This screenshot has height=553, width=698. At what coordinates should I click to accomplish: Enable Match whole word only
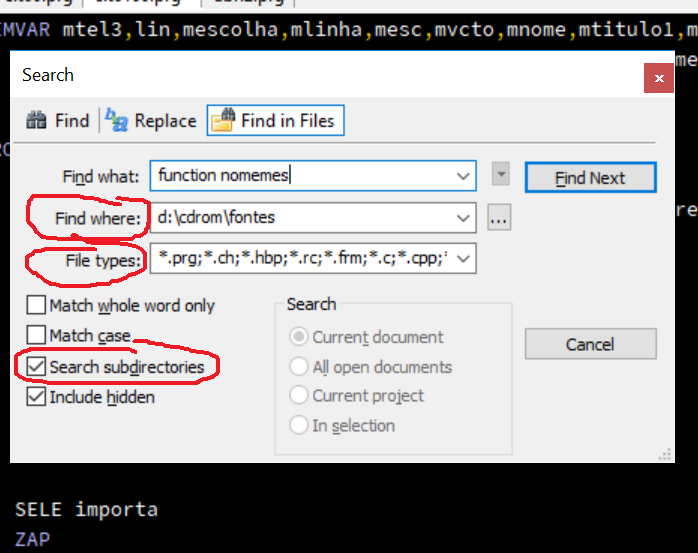pos(37,305)
